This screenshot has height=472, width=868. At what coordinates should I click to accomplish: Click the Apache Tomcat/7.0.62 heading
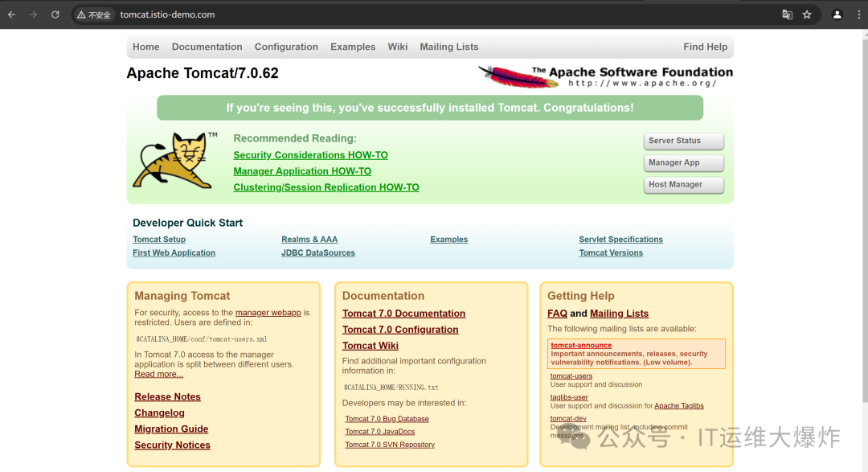(x=203, y=73)
